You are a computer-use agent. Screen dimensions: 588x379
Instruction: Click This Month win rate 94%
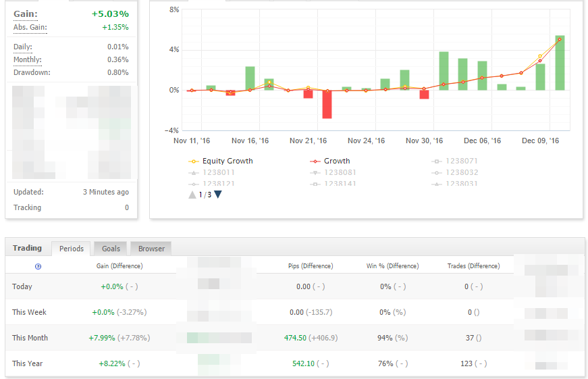point(385,338)
